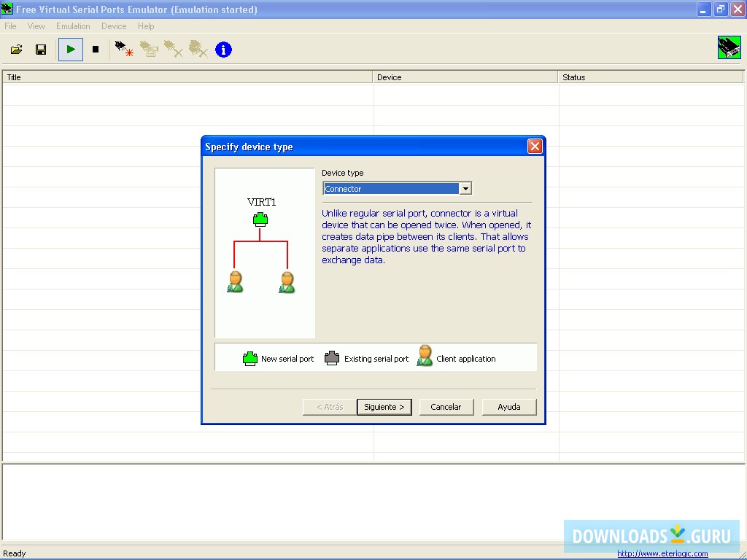Save the current emulation setup
Image resolution: width=747 pixels, height=560 pixels.
pyautogui.click(x=41, y=49)
